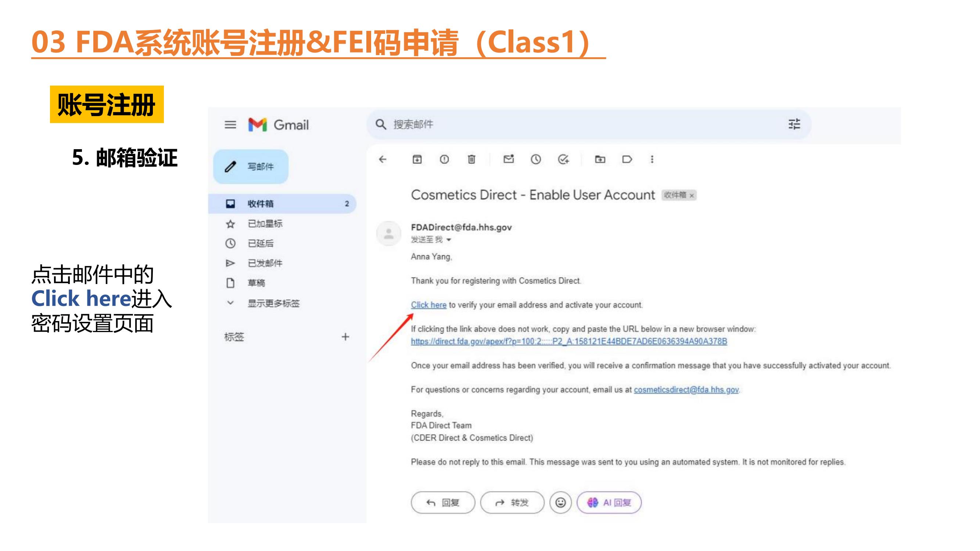Mark the email as unread using the envelope icon
The height and width of the screenshot is (551, 980).
tap(509, 159)
